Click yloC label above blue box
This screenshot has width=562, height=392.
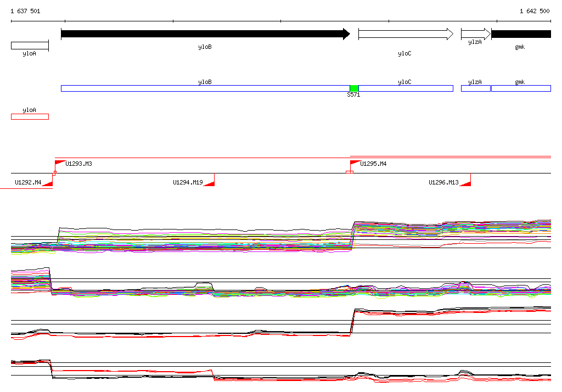tap(404, 82)
